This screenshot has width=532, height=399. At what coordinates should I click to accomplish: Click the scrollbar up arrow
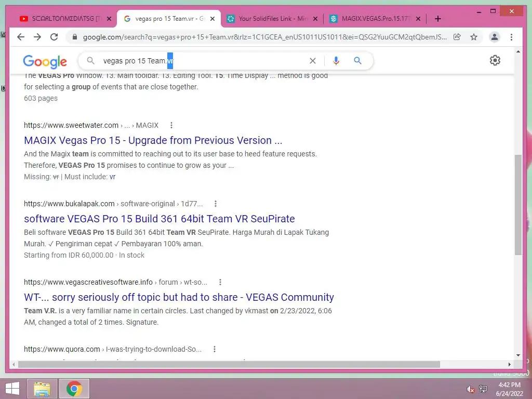pos(518,51)
